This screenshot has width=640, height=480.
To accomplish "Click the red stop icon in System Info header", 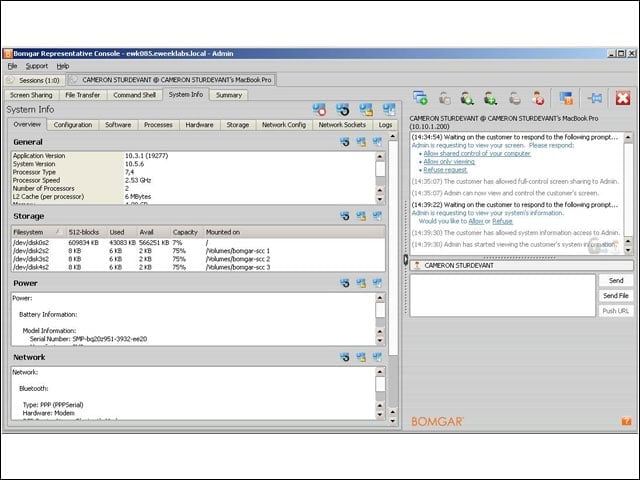I will pyautogui.click(x=319, y=109).
